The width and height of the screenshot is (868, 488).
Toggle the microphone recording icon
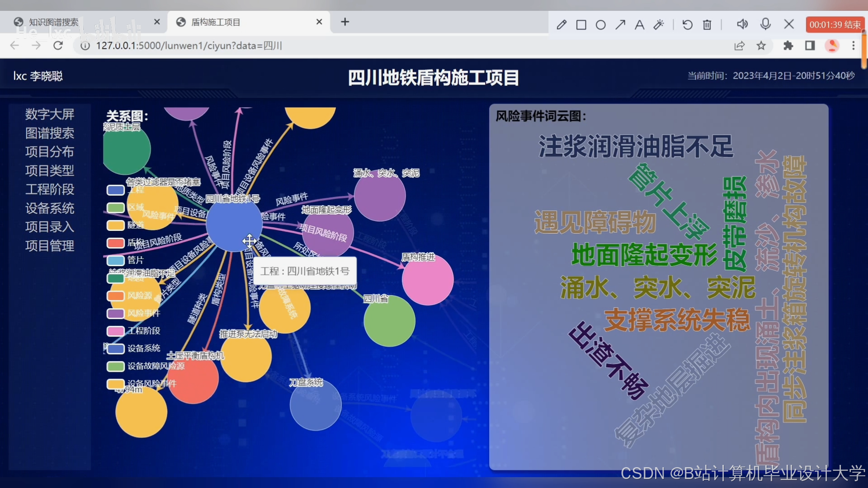pos(765,24)
